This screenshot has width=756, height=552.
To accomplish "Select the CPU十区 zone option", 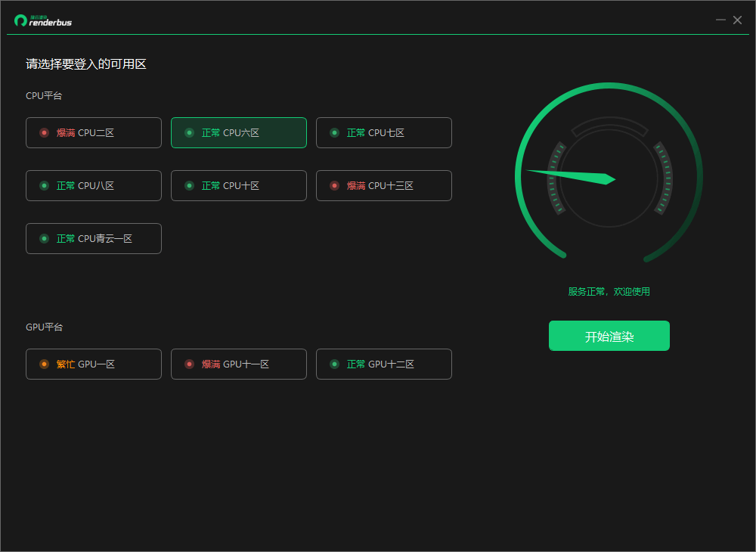I will click(239, 185).
